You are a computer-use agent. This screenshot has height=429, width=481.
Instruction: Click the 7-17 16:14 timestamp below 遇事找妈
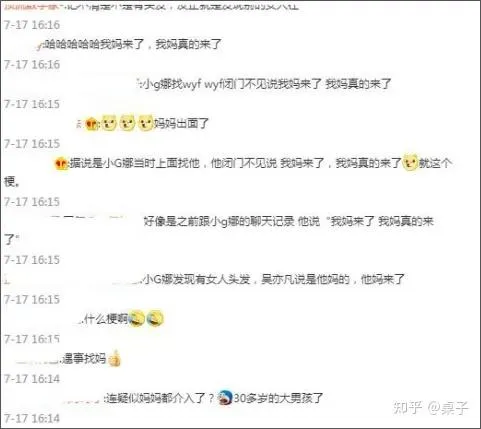[x=32, y=379]
